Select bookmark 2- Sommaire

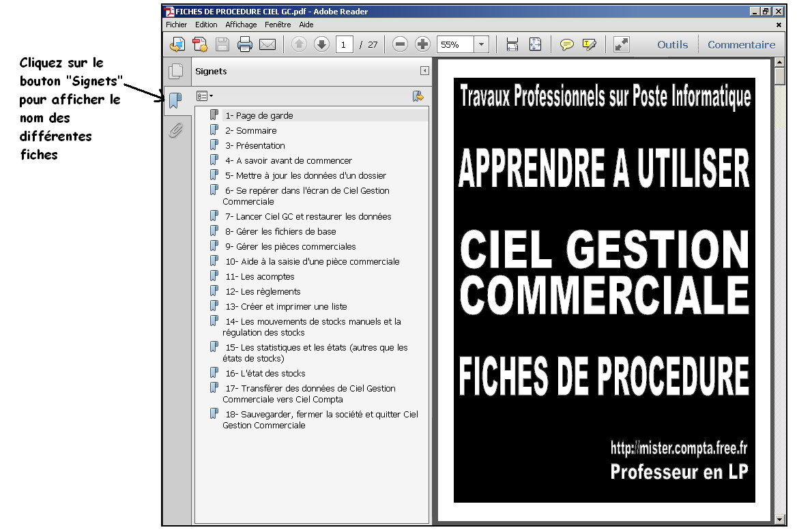point(250,130)
